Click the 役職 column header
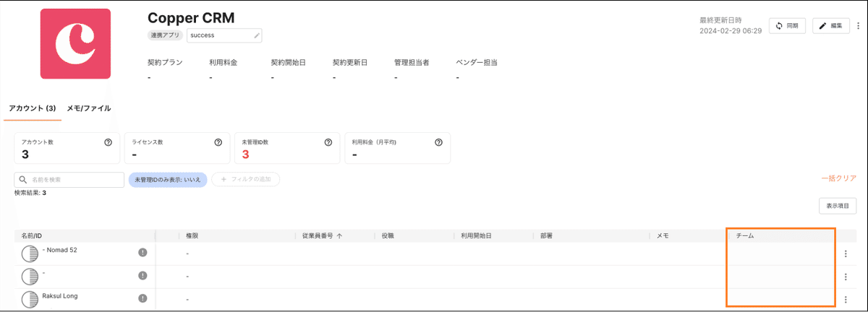 click(x=388, y=235)
